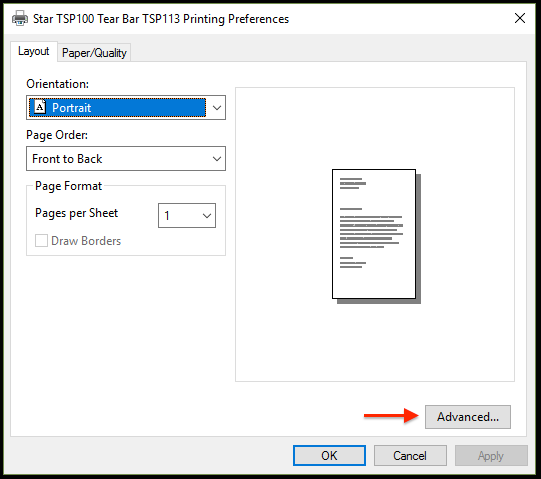Image resolution: width=541 pixels, height=479 pixels.
Task: Select the Layout tab
Action: pyautogui.click(x=33, y=51)
